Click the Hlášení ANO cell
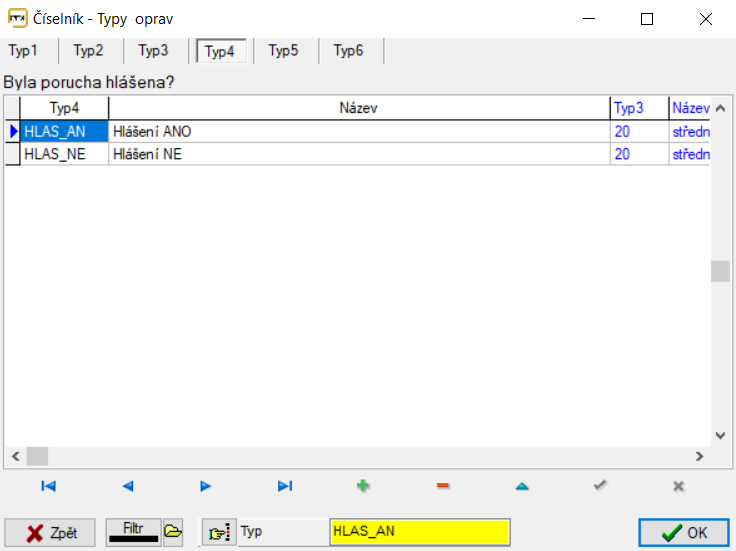 [x=359, y=131]
